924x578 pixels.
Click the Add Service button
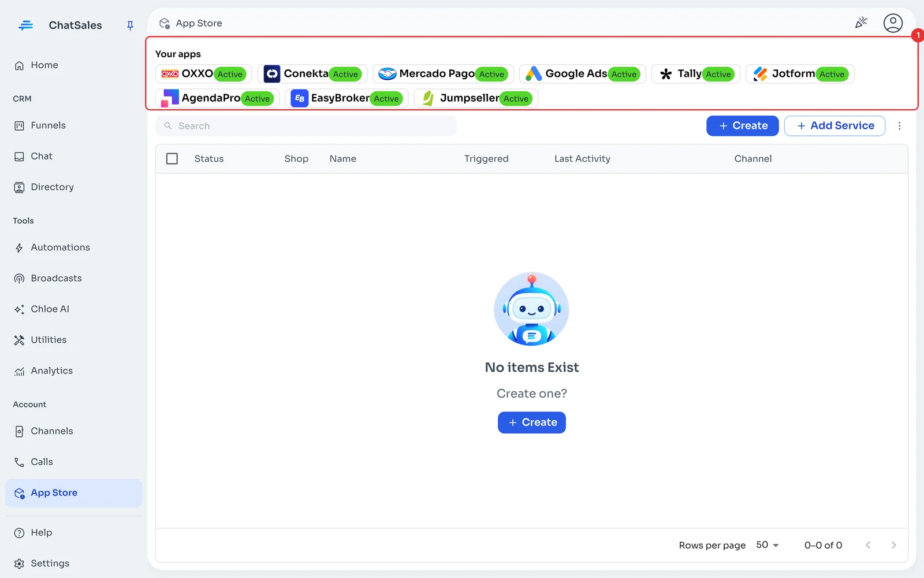point(834,126)
